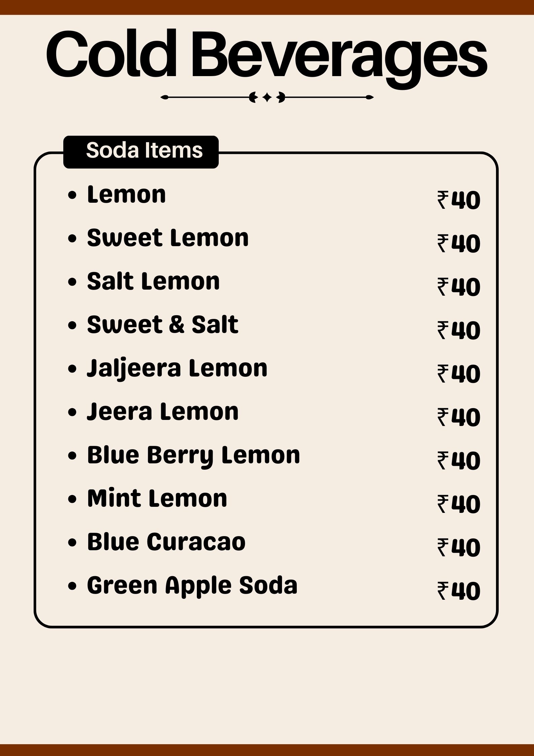Choose the Salt Lemon item

tap(153, 282)
